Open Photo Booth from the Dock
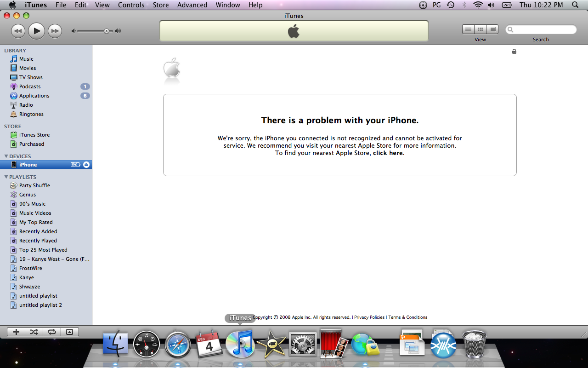The height and width of the screenshot is (368, 588). [x=334, y=344]
